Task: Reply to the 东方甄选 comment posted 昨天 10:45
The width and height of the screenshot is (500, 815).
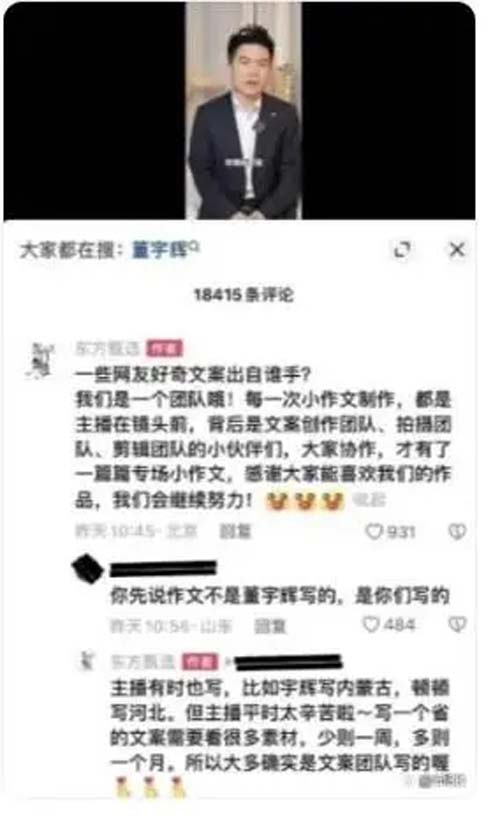Action: tap(235, 531)
